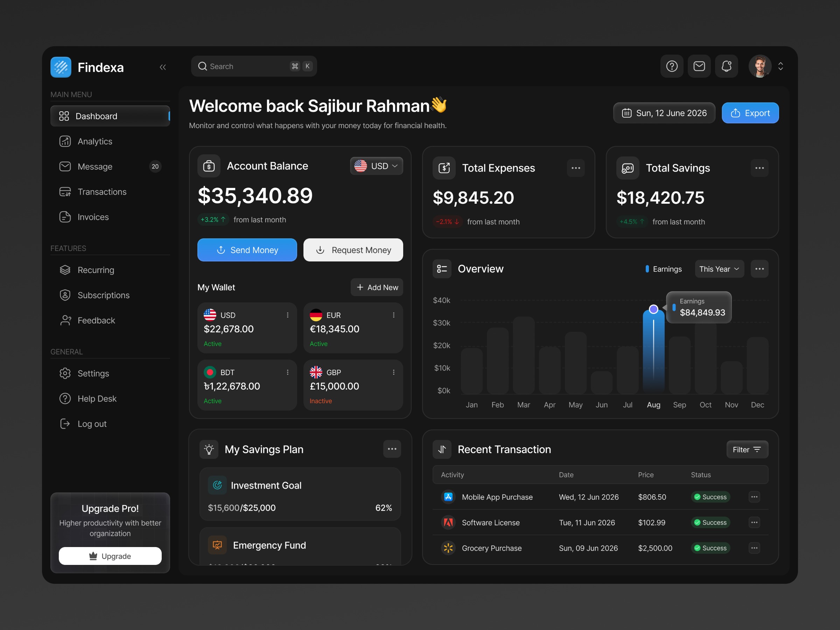840x630 pixels.
Task: Open My Savings Plan more options
Action: [392, 449]
